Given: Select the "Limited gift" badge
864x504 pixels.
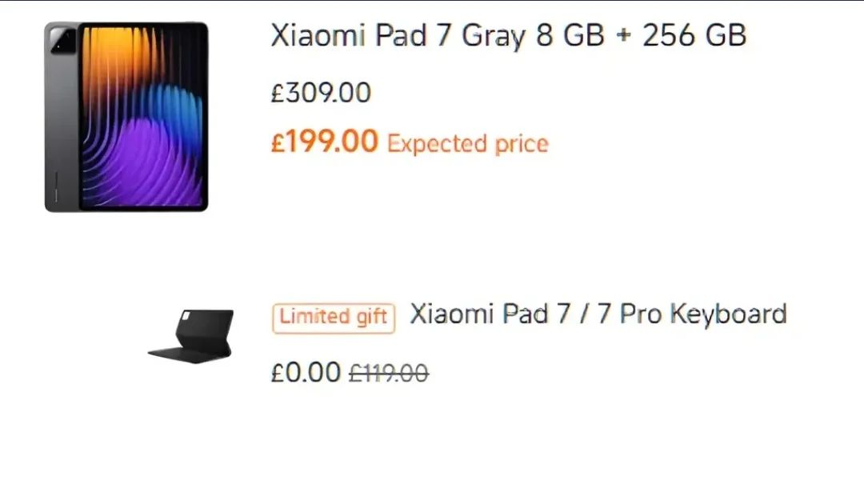Looking at the screenshot, I should [334, 318].
